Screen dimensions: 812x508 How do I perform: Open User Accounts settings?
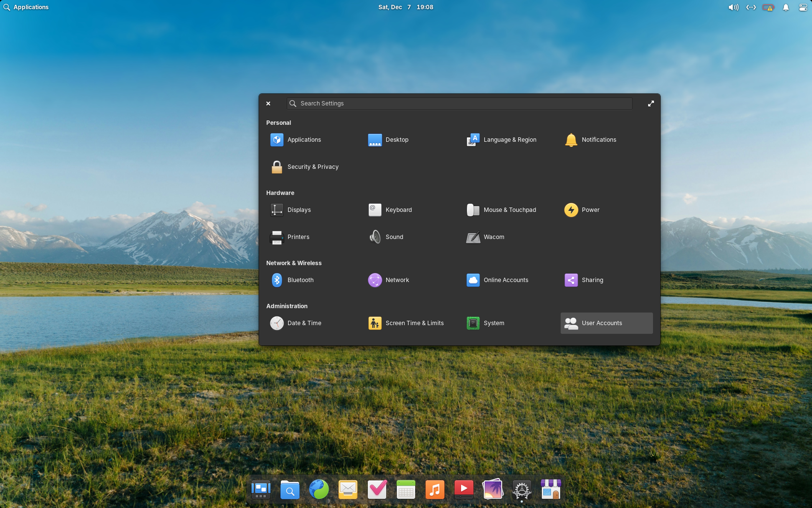607,323
